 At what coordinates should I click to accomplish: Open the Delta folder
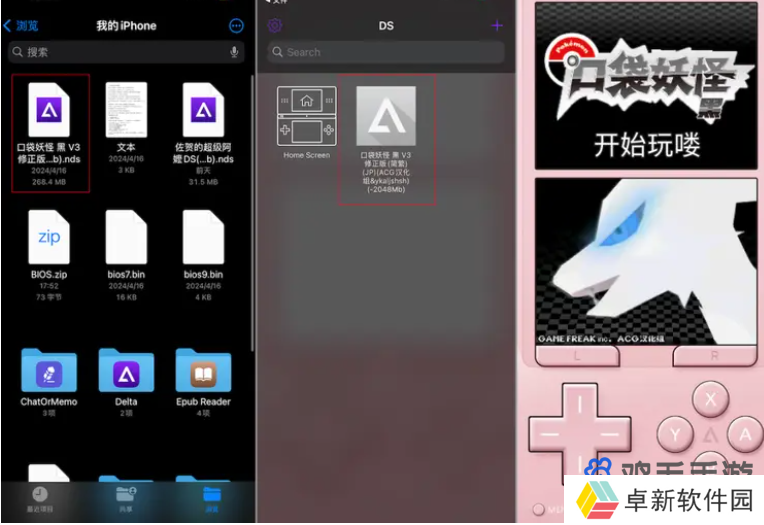tap(126, 370)
